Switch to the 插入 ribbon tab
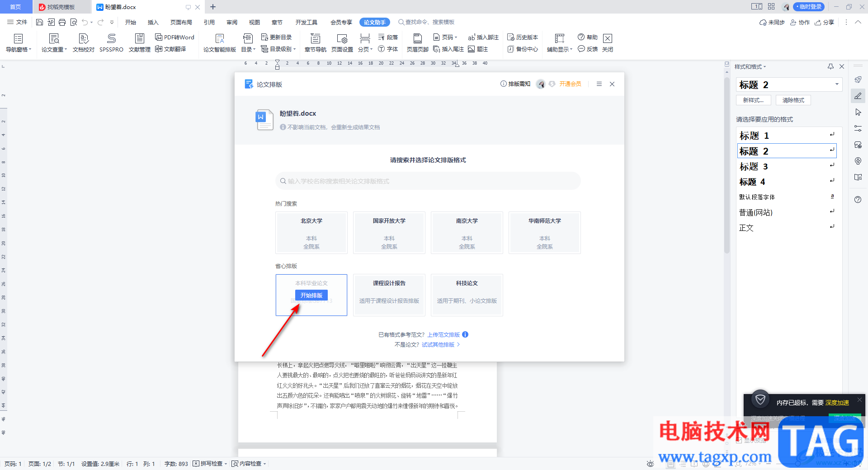Image resolution: width=868 pixels, height=470 pixels. click(x=153, y=22)
